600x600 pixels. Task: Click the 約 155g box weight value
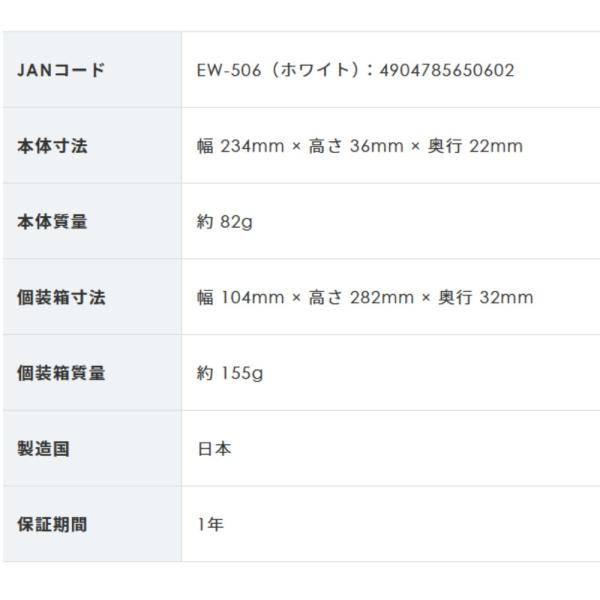click(230, 374)
